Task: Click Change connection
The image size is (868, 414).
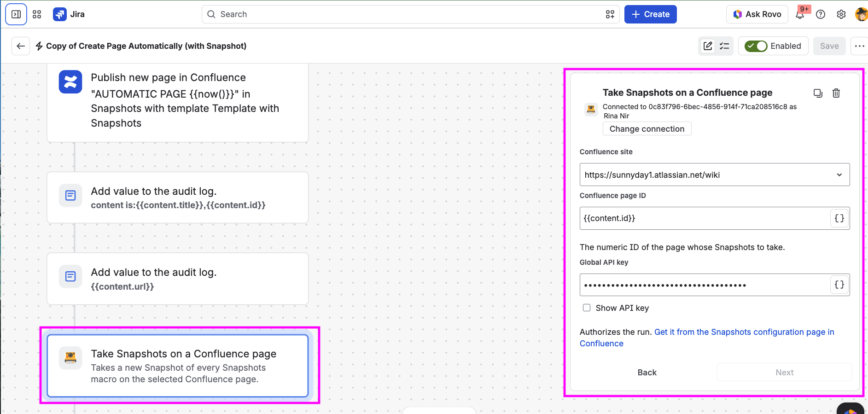Action: click(x=647, y=129)
